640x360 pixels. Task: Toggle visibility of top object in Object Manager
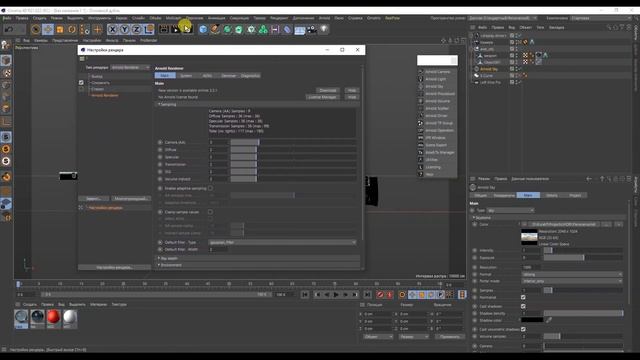click(x=516, y=36)
